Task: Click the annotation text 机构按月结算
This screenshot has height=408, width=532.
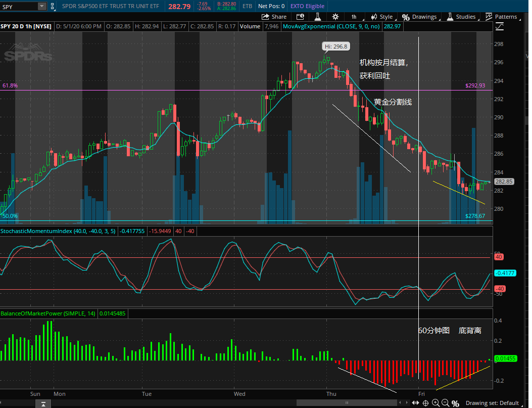Action: (383, 63)
